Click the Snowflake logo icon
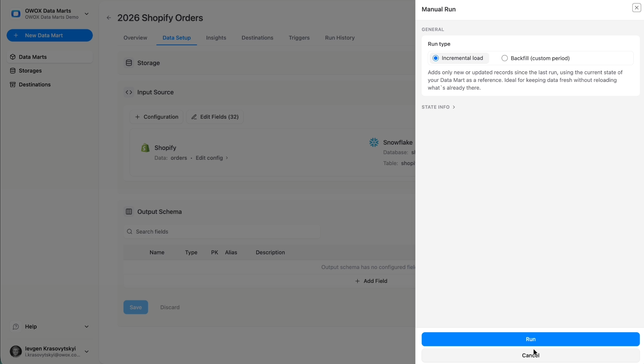The image size is (644, 364). coord(374,142)
